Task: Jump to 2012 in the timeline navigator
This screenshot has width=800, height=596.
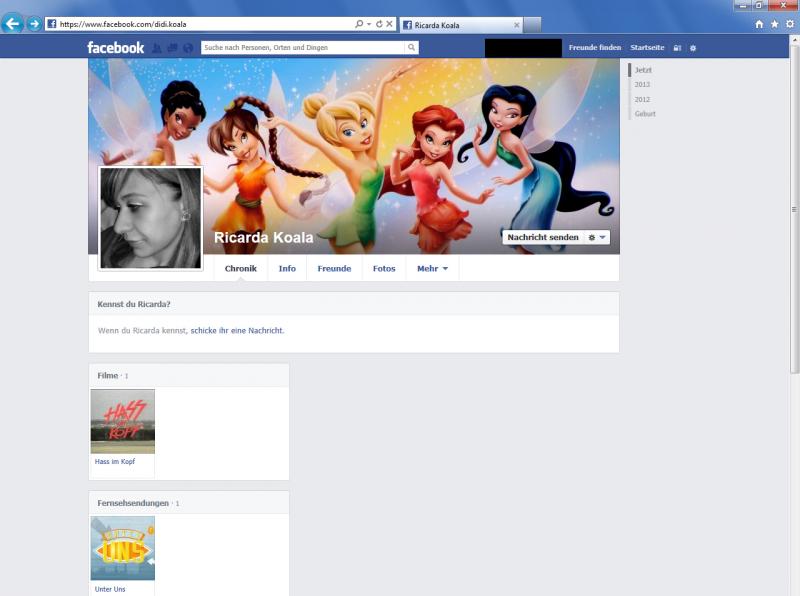Action: point(642,99)
